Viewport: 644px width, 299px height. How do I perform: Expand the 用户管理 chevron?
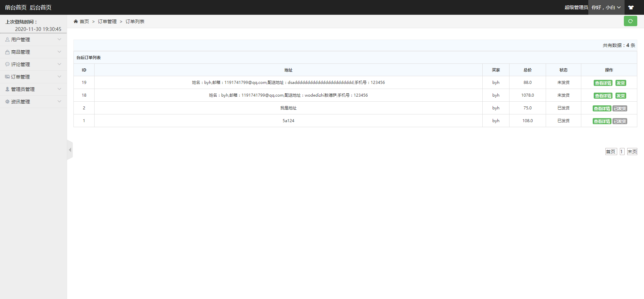pyautogui.click(x=59, y=39)
